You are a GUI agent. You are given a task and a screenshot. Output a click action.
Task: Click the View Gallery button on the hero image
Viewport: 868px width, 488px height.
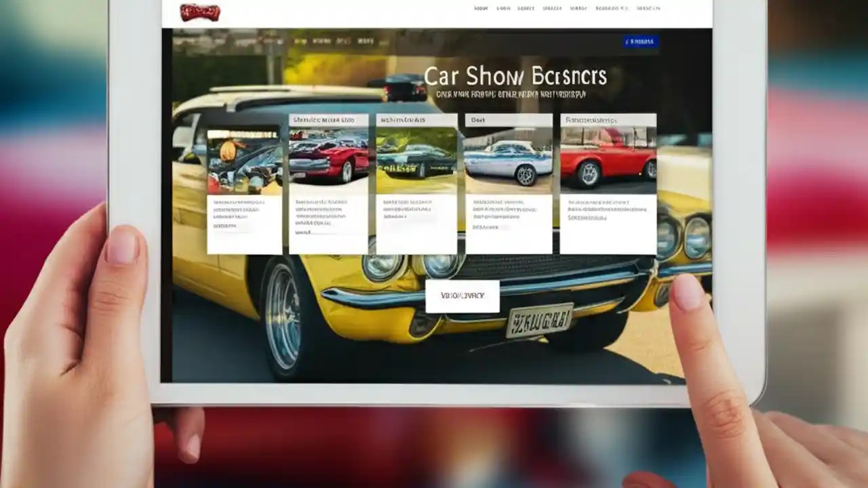pyautogui.click(x=463, y=296)
